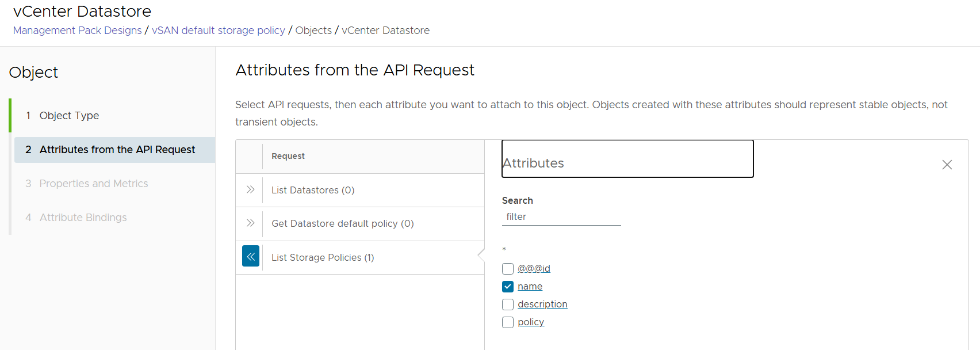The width and height of the screenshot is (980, 350).
Task: Navigate to vSAN default storage policy breadcrumb
Action: pyautogui.click(x=218, y=31)
